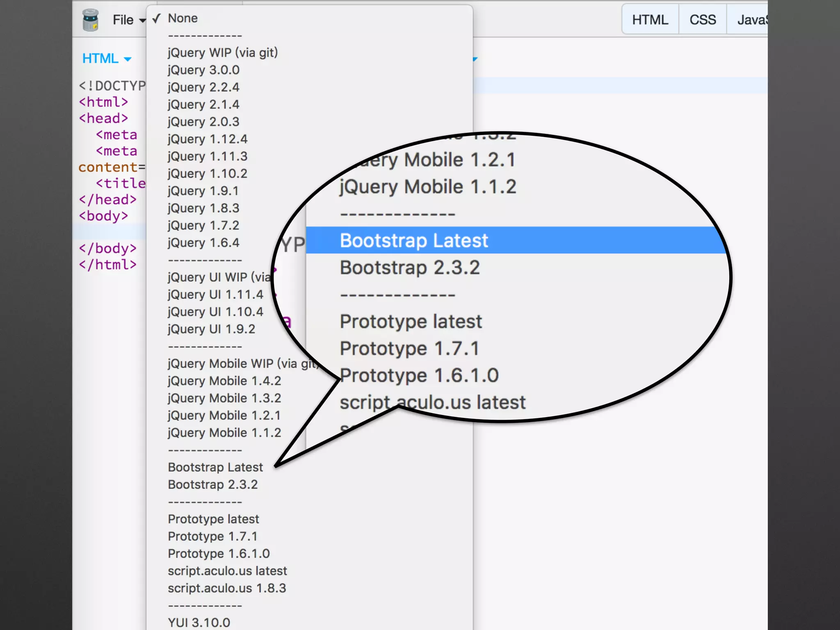Click Bootstrap Latest in the library list
Viewport: 840px width, 630px height.
click(x=215, y=467)
